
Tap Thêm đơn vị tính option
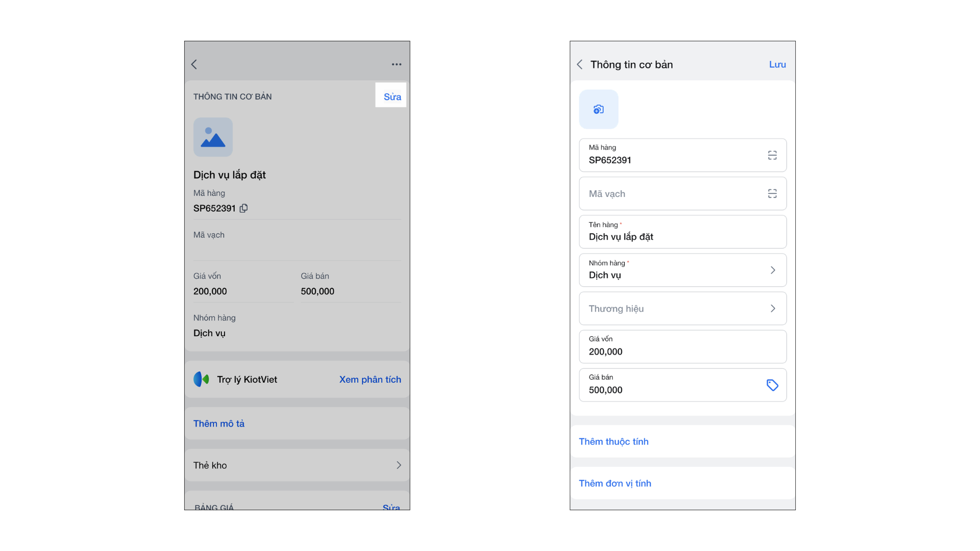615,483
